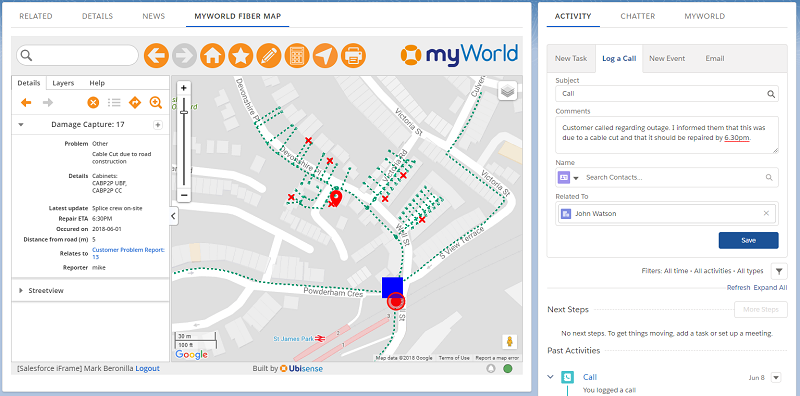Click the small grey forward arrow in Details
This screenshot has height=396, width=800.
(x=48, y=103)
